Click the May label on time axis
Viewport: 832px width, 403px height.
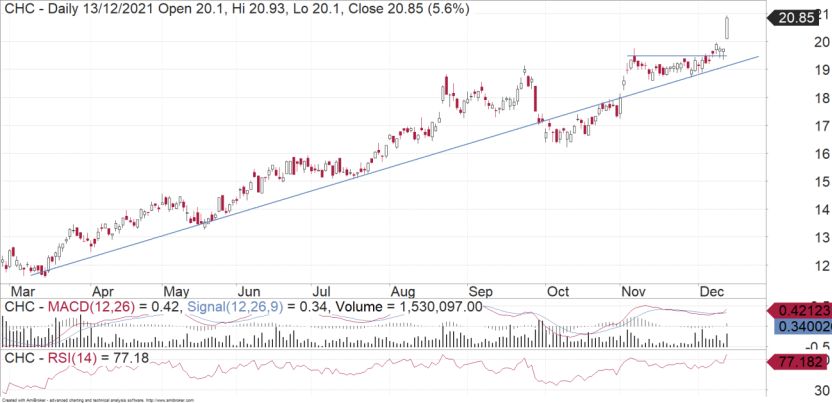coord(177,292)
